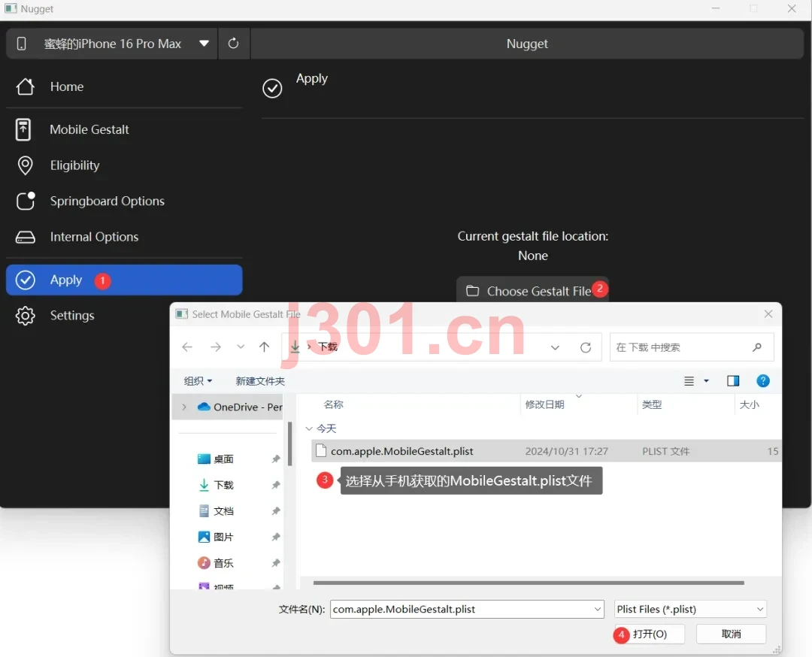
Task: Click the navigation pane vertical scrollbar
Action: click(x=290, y=444)
